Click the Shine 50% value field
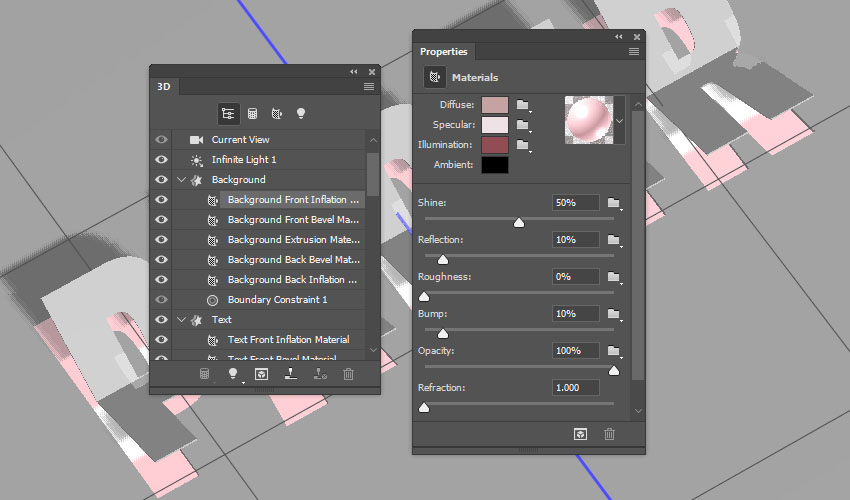850x500 pixels. tap(576, 202)
